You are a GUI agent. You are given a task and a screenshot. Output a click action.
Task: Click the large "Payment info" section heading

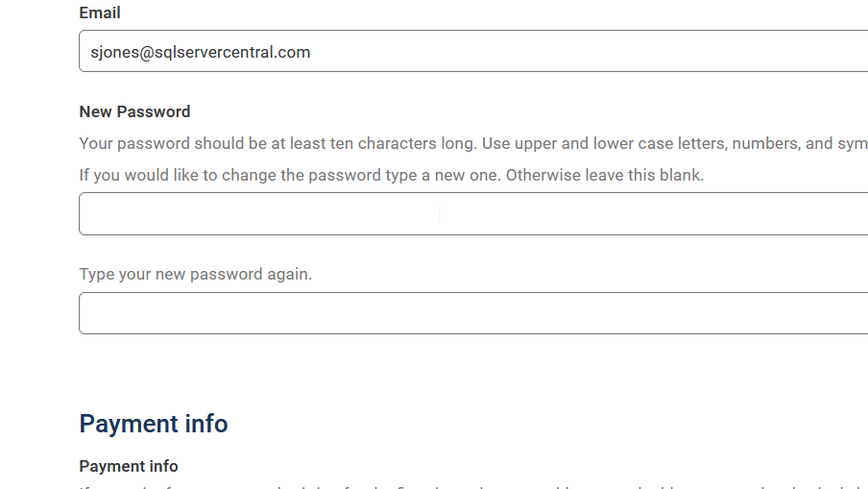(154, 424)
